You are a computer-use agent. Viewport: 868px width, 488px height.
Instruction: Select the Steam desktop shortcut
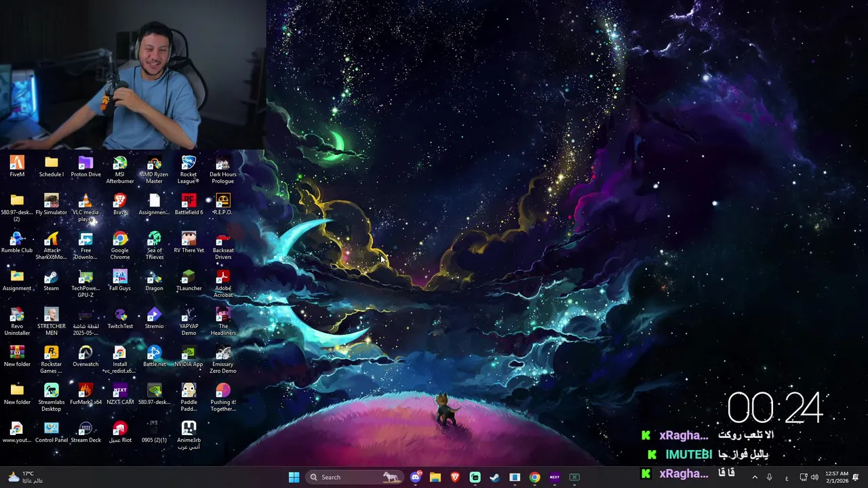52,281
